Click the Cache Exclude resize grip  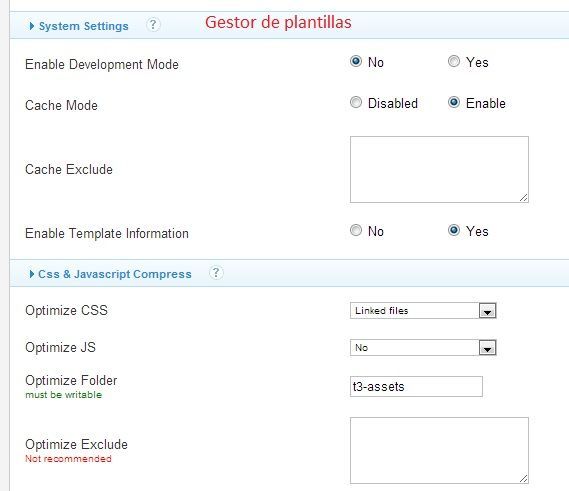pos(523,198)
